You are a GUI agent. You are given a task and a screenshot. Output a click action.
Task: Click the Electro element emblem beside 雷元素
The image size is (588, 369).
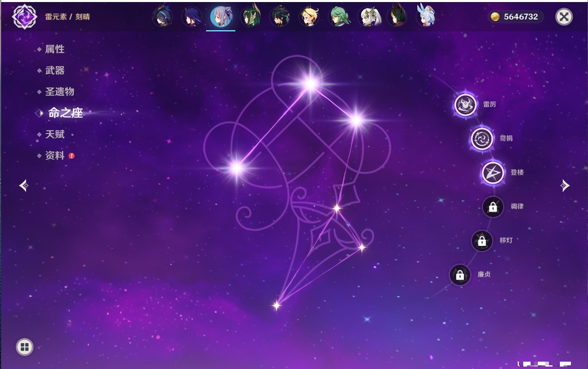pos(24,17)
